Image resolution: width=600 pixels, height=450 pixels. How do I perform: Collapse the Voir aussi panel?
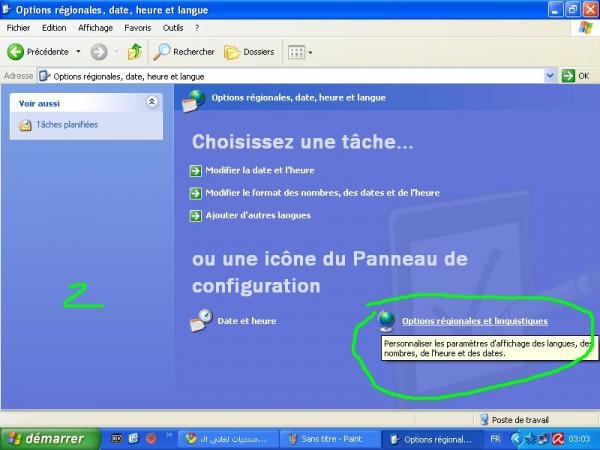152,102
